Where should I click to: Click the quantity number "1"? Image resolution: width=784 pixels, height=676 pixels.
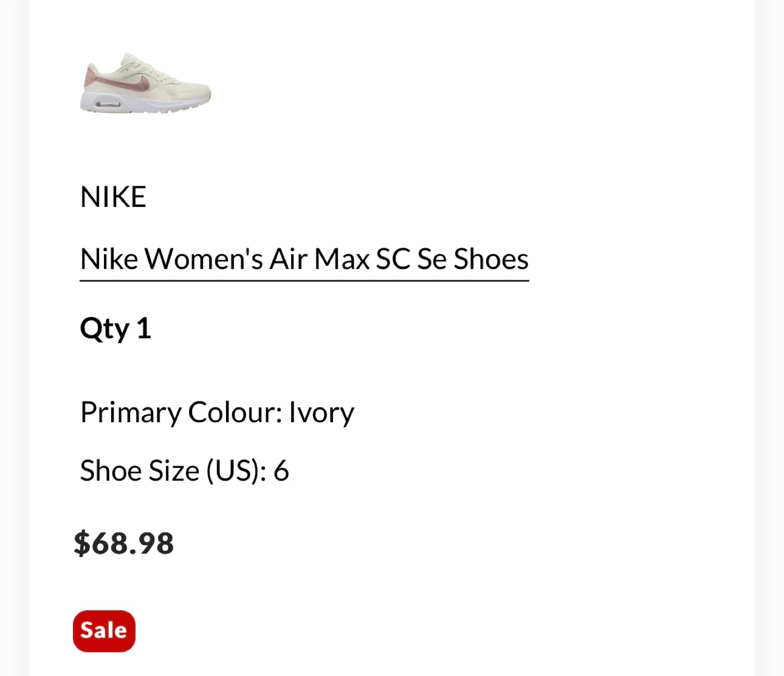143,328
